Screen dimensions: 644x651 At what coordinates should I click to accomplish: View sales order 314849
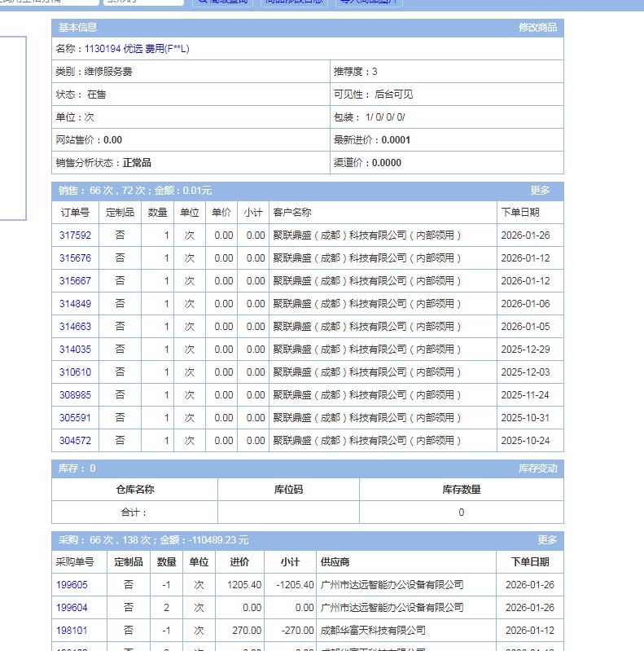pos(75,304)
